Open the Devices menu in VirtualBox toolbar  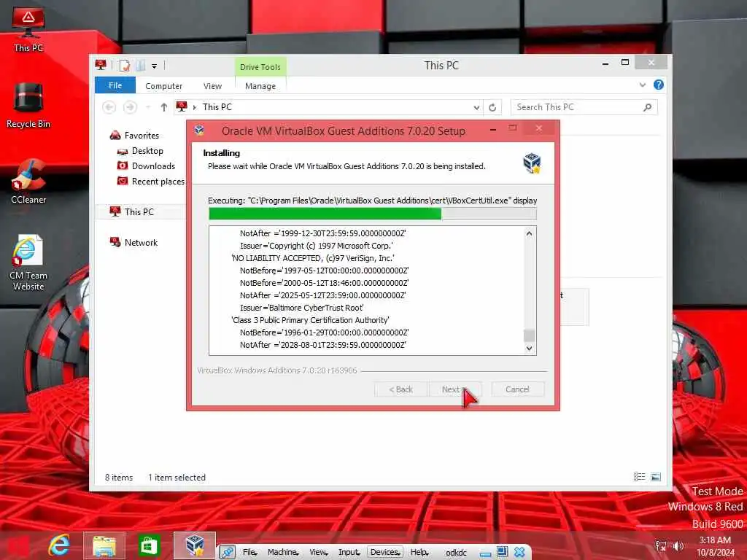(385, 553)
